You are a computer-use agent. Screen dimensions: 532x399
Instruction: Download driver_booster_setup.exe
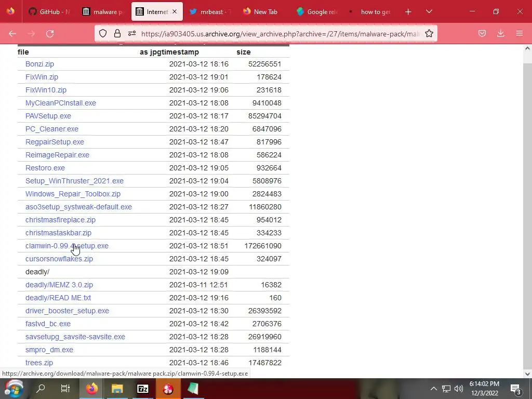67,311
